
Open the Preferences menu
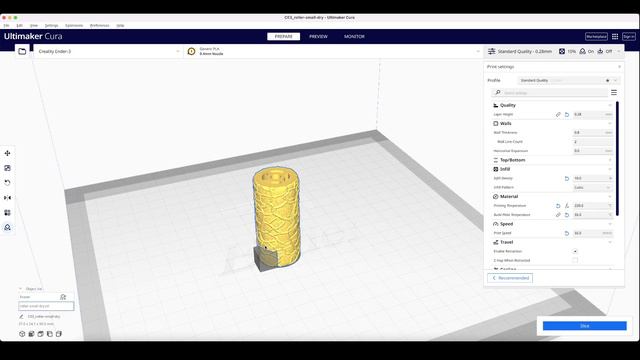coord(100,25)
